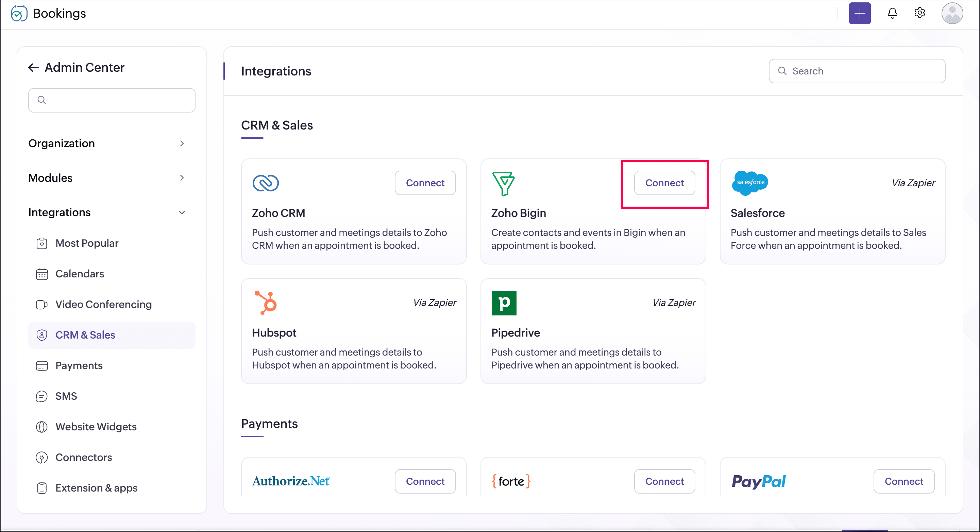Image resolution: width=980 pixels, height=532 pixels.
Task: Click the Admin Center search box
Action: (112, 100)
